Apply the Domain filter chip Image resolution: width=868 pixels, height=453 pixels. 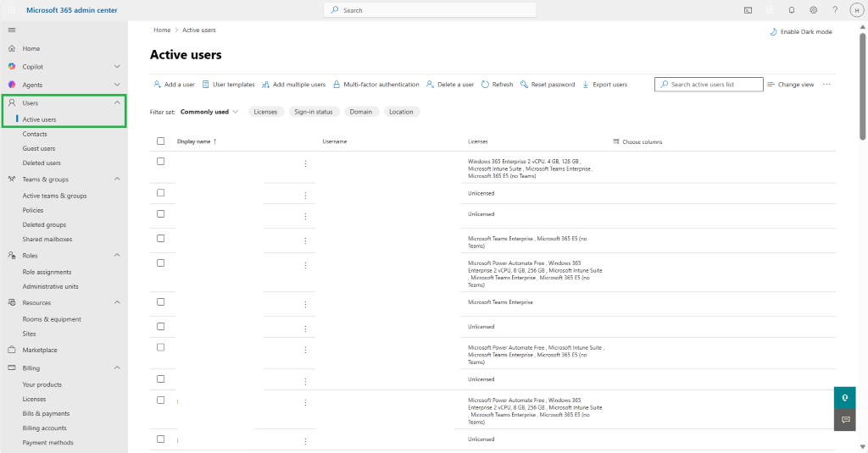[x=361, y=112]
